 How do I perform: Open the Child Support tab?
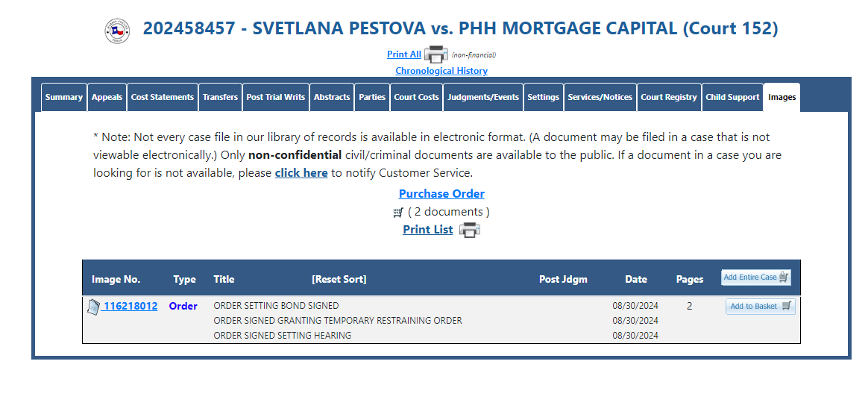pyautogui.click(x=732, y=98)
